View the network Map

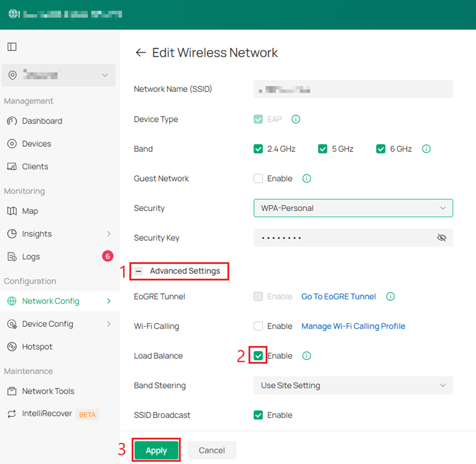click(30, 211)
